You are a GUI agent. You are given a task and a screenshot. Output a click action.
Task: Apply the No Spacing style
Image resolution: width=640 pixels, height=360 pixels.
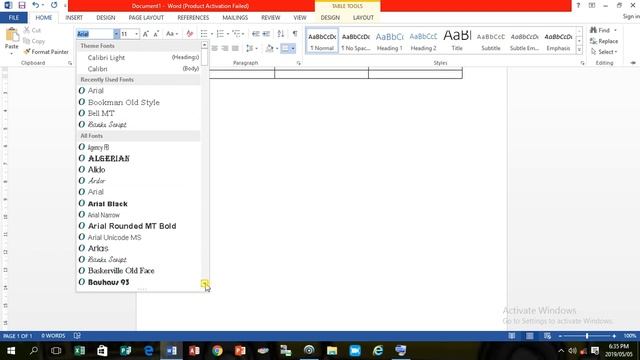pos(356,41)
